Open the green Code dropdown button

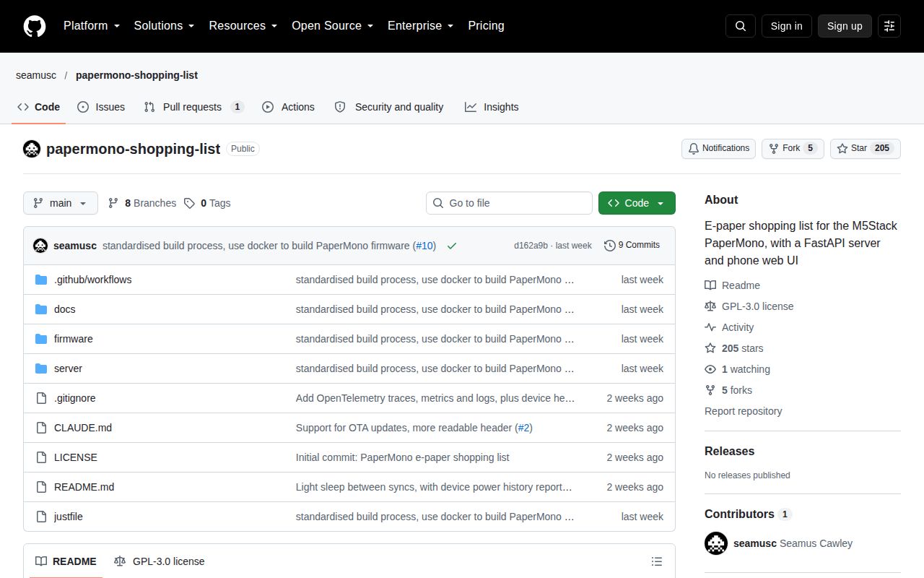(x=637, y=203)
